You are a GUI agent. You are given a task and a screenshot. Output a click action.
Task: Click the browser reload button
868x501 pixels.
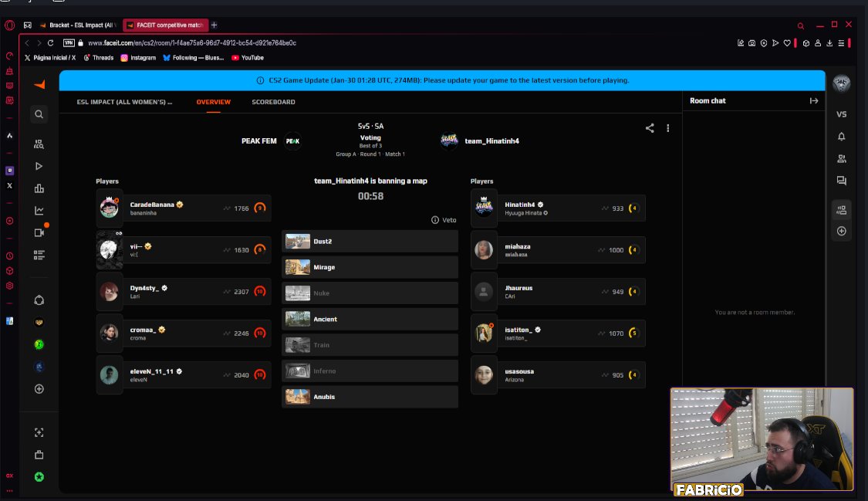50,42
